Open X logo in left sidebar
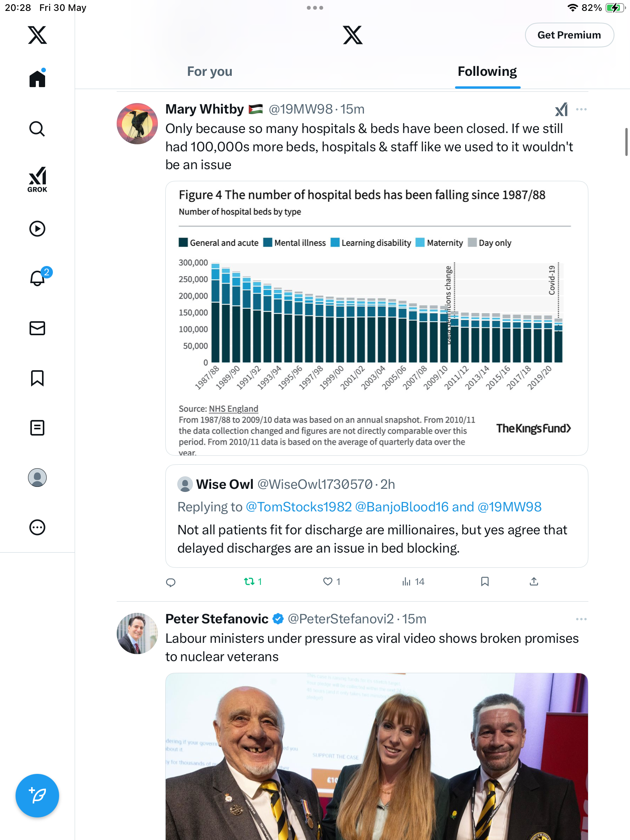This screenshot has width=630, height=840. click(x=37, y=35)
